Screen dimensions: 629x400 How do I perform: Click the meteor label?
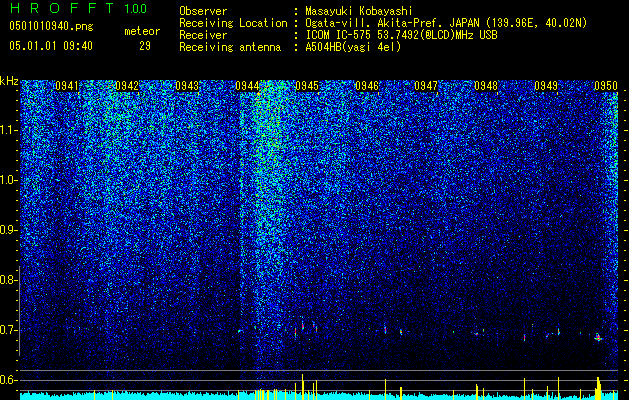(x=142, y=31)
